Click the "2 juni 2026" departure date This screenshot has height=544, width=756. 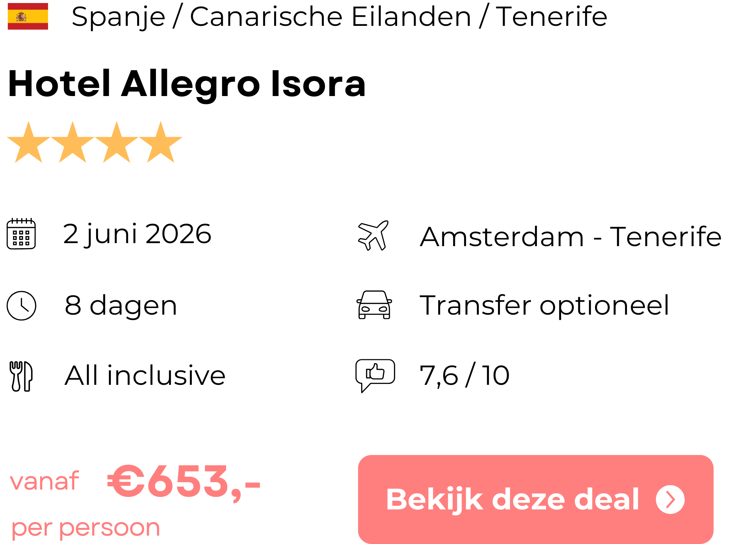(137, 234)
